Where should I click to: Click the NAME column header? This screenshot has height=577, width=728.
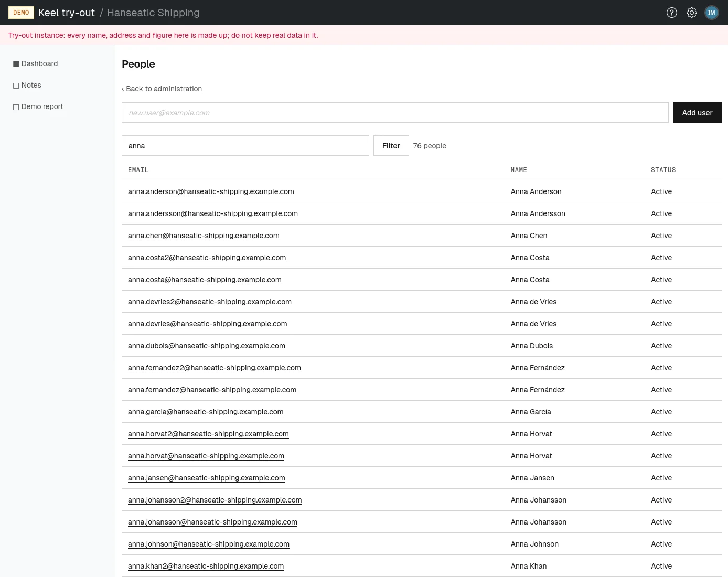click(519, 170)
